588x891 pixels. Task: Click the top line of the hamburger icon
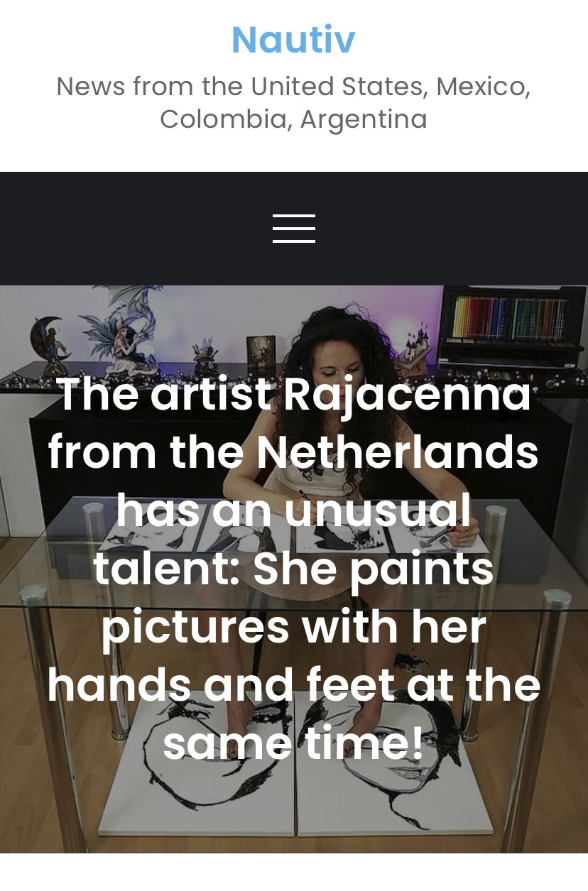(294, 215)
